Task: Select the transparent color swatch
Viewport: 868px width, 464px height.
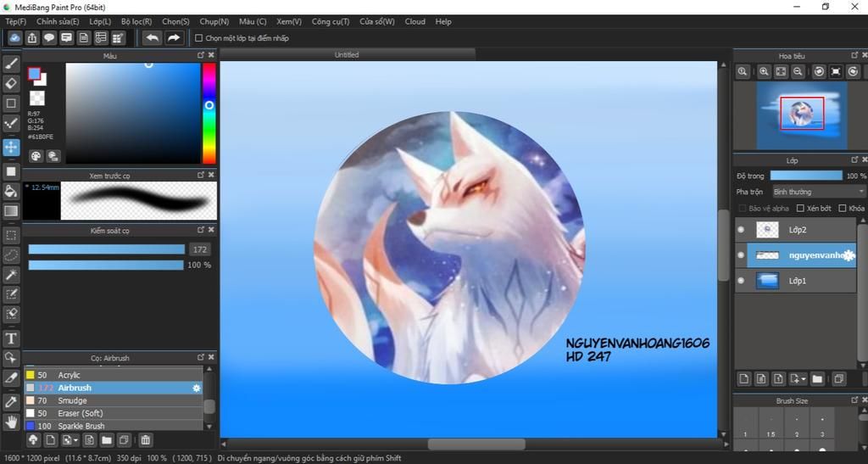Action: [37, 98]
